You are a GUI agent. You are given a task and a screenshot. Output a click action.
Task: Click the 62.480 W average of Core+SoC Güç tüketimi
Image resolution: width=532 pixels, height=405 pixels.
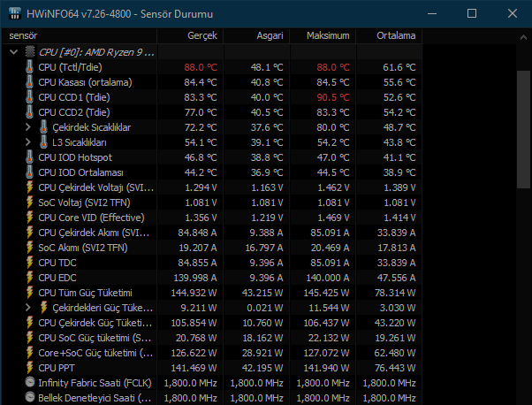tap(395, 353)
